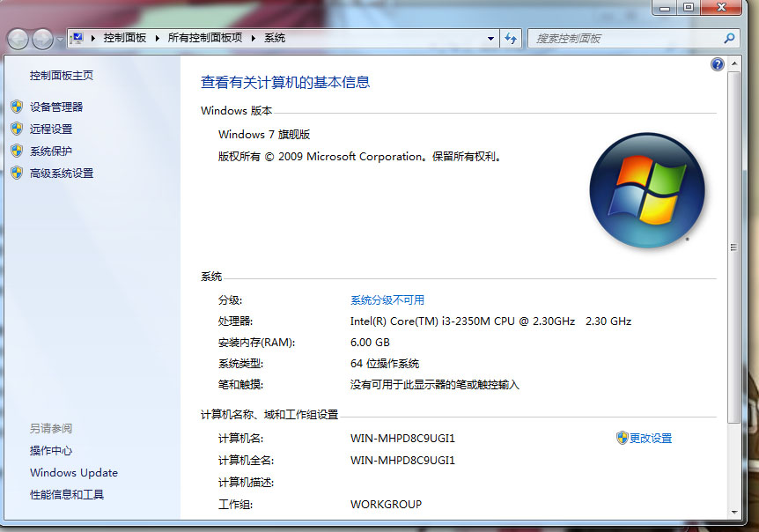
Task: Focus the 搜索控制面板 search field
Action: coord(625,39)
